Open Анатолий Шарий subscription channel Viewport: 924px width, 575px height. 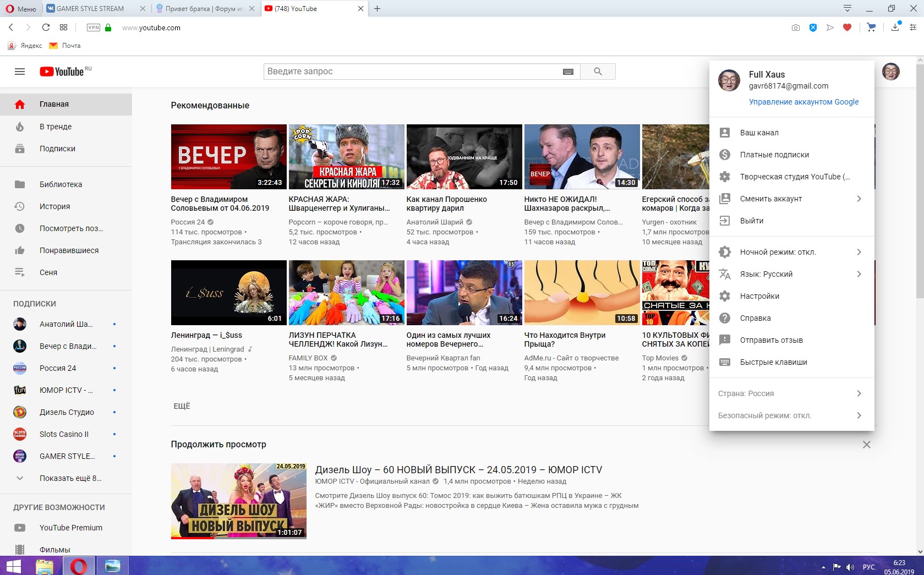[x=66, y=324]
